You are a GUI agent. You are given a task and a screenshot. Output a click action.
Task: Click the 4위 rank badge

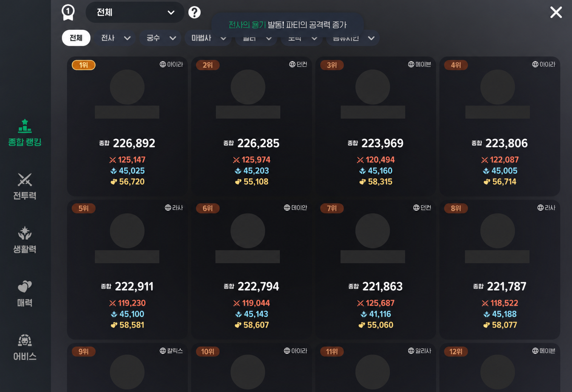456,65
